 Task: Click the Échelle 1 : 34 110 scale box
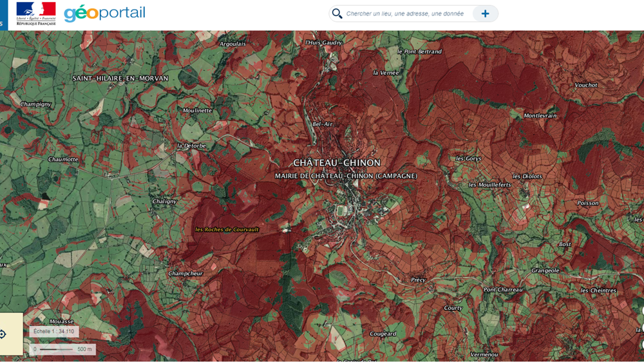54,332
